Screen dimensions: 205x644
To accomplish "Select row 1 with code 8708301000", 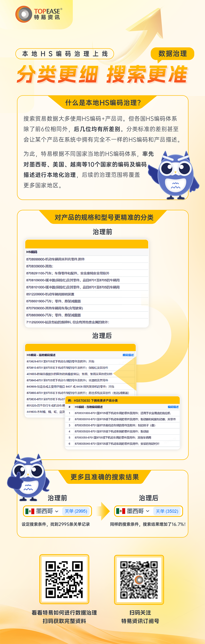I will coord(122,413).
